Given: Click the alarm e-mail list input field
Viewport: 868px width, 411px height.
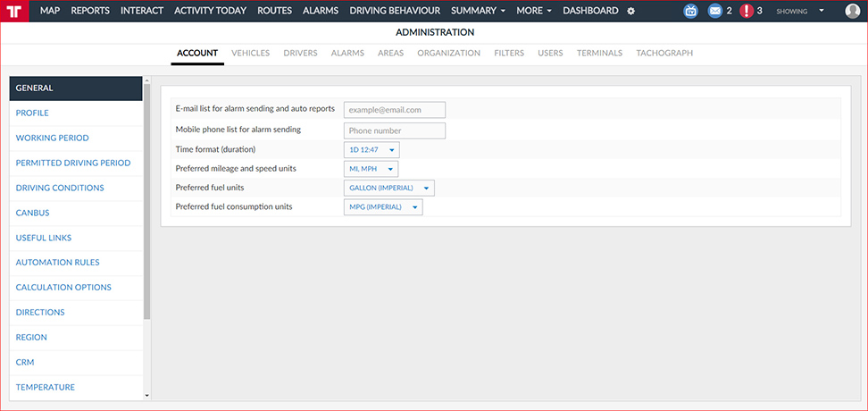Looking at the screenshot, I should pos(394,110).
